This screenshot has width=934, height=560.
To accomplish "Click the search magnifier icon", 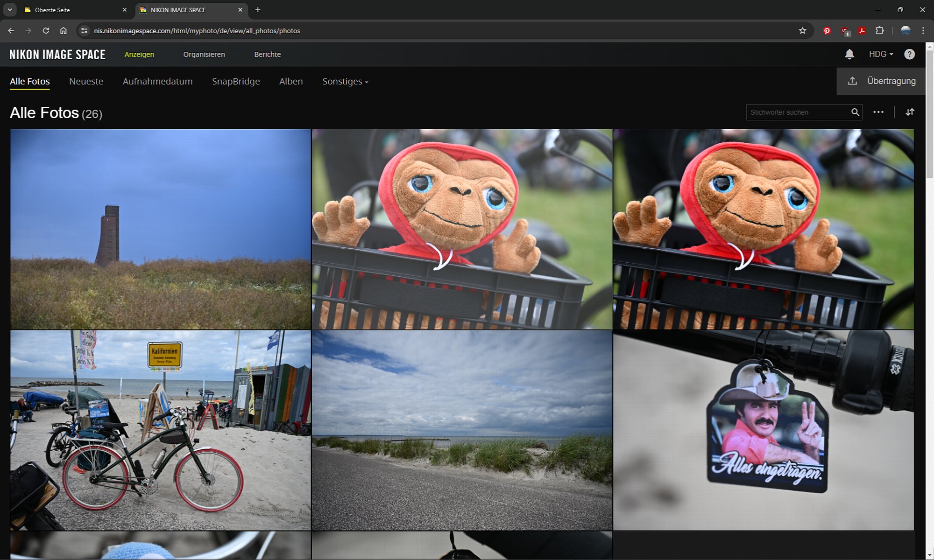I will pos(855,112).
